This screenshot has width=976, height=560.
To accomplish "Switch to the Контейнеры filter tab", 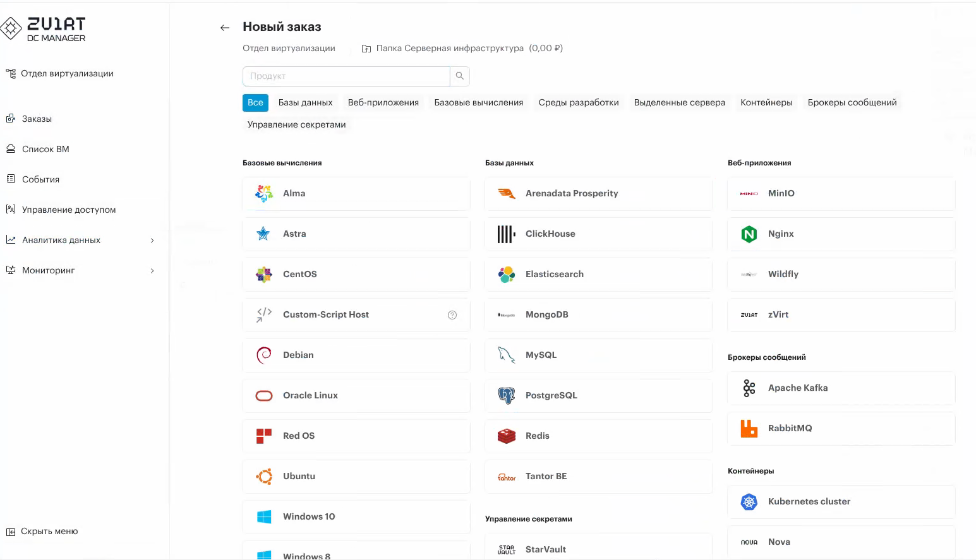I will (766, 103).
